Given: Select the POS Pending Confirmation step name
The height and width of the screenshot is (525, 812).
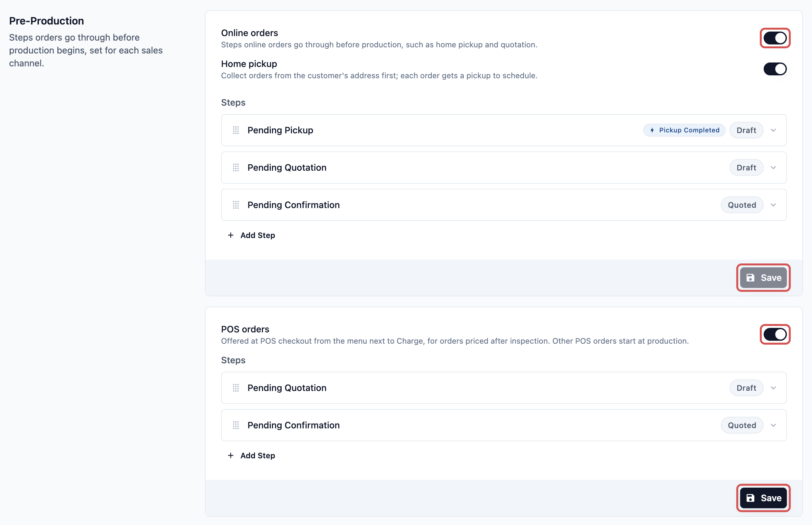Looking at the screenshot, I should [x=293, y=425].
